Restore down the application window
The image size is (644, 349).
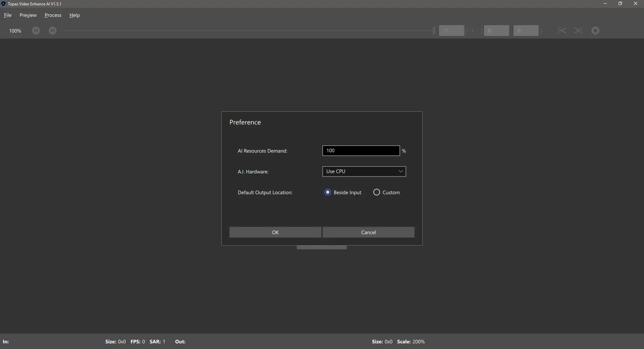(x=620, y=4)
